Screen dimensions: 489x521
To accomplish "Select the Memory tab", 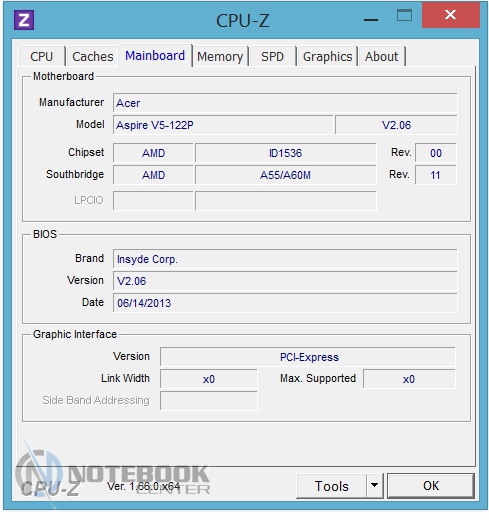I will point(220,56).
